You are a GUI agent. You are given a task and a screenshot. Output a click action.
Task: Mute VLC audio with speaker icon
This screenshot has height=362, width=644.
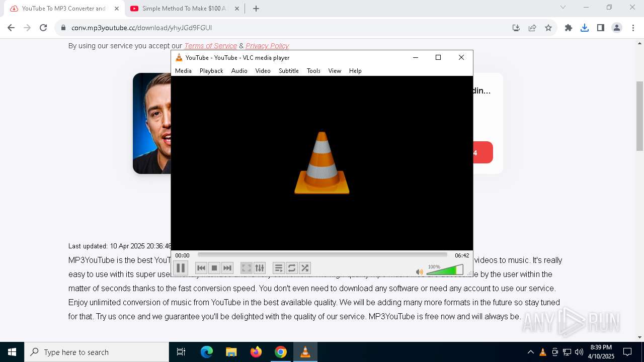(x=420, y=271)
